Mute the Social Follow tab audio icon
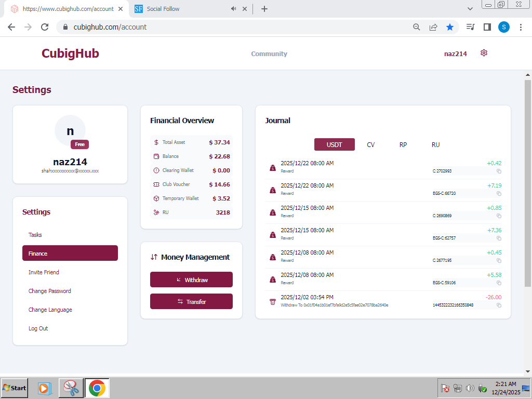Image resolution: width=532 pixels, height=399 pixels. click(x=234, y=9)
